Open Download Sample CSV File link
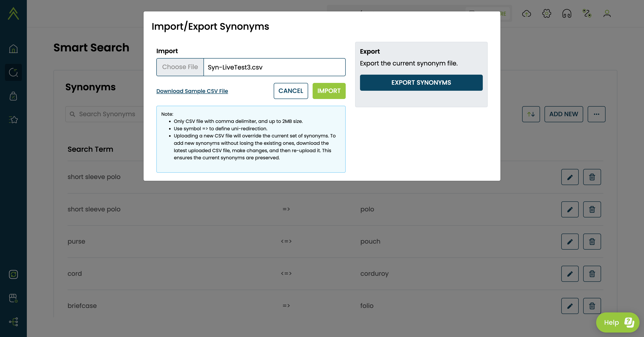Screen dimensions: 644x337 point(192,91)
